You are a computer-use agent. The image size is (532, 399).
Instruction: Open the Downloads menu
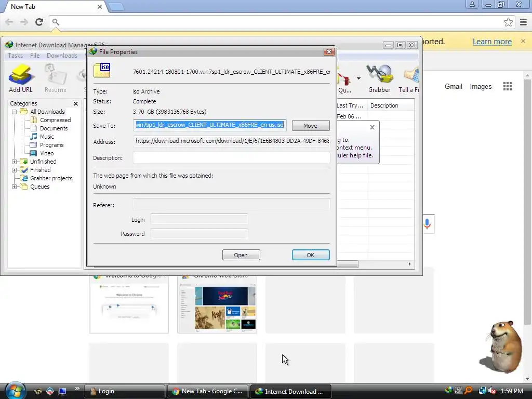tap(62, 55)
